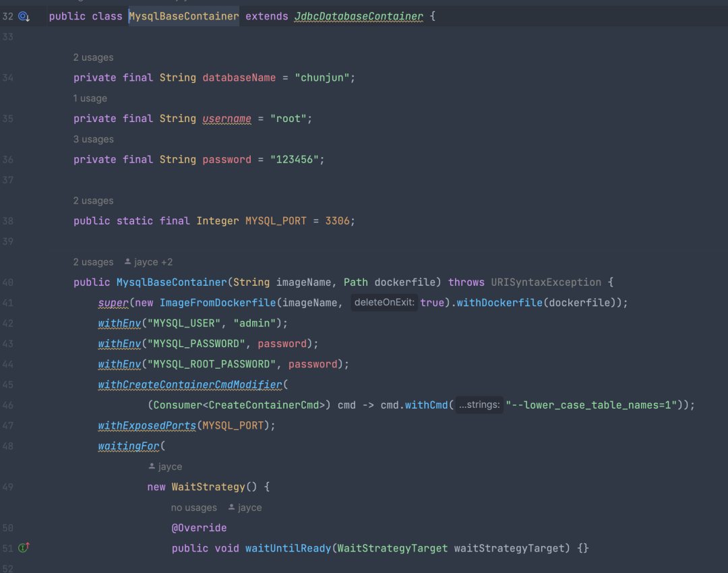Click the "admin" string literal

point(255,323)
